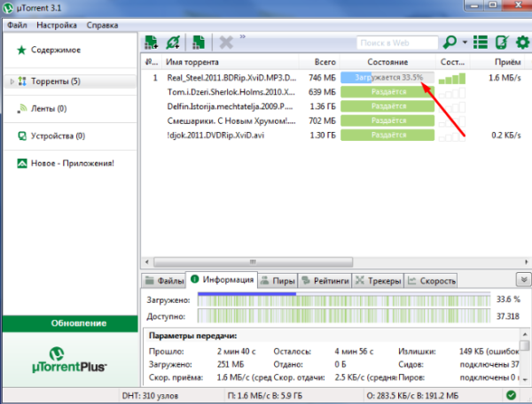Image resolution: width=532 pixels, height=404 pixels.
Task: Open Новое - Приложения! sidebar item
Action: pos(69,163)
